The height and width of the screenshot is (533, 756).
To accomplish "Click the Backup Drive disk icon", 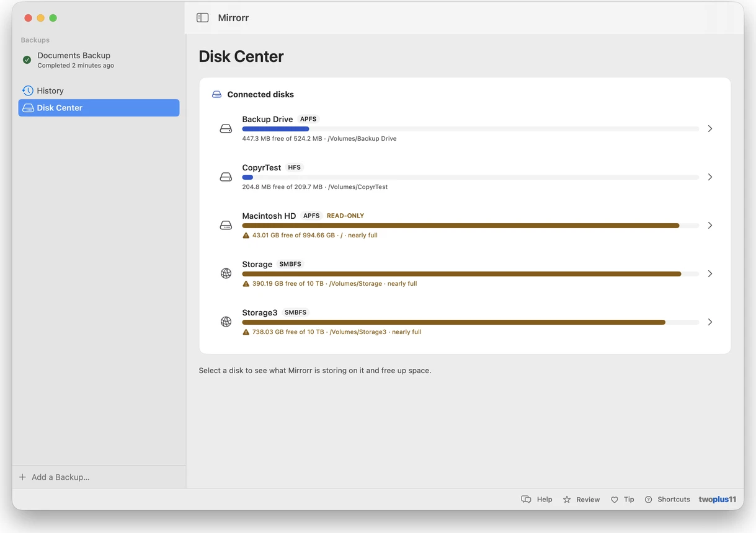I will [x=226, y=129].
